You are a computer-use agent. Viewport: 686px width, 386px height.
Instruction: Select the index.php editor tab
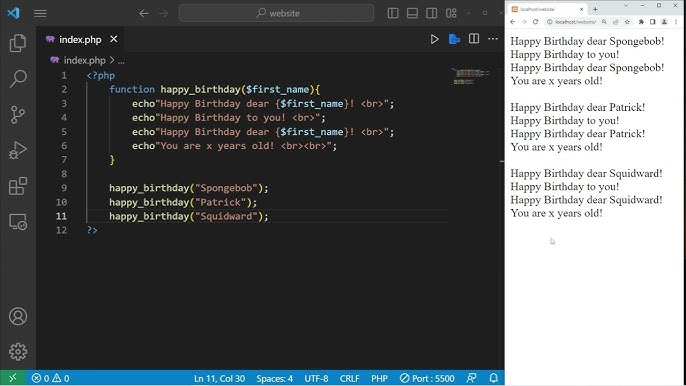point(81,39)
